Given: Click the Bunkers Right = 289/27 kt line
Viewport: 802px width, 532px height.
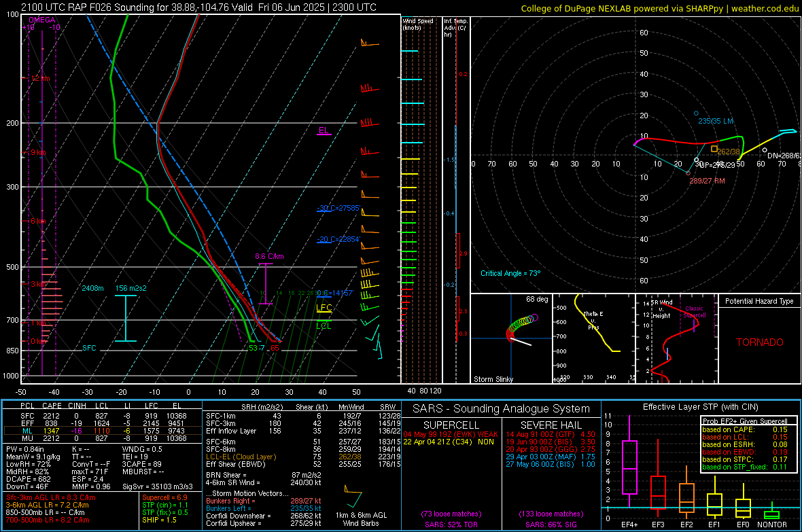Looking at the screenshot, I should [x=264, y=501].
